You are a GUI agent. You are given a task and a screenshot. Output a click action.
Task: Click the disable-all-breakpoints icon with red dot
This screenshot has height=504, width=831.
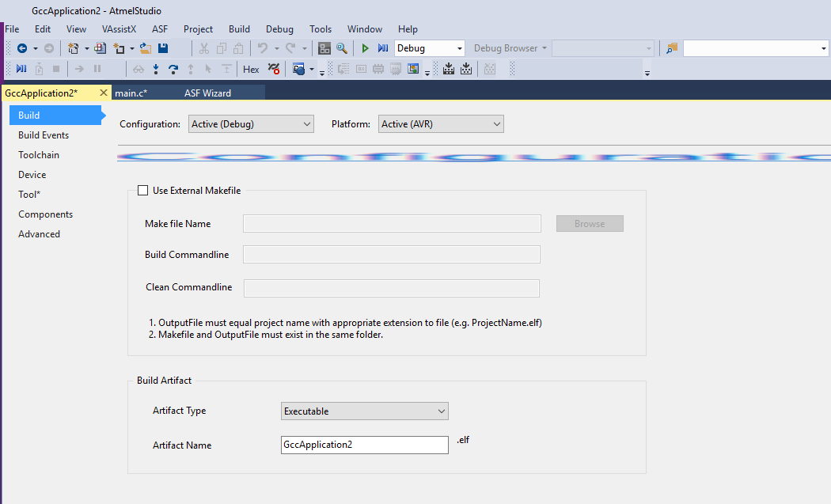(x=274, y=69)
